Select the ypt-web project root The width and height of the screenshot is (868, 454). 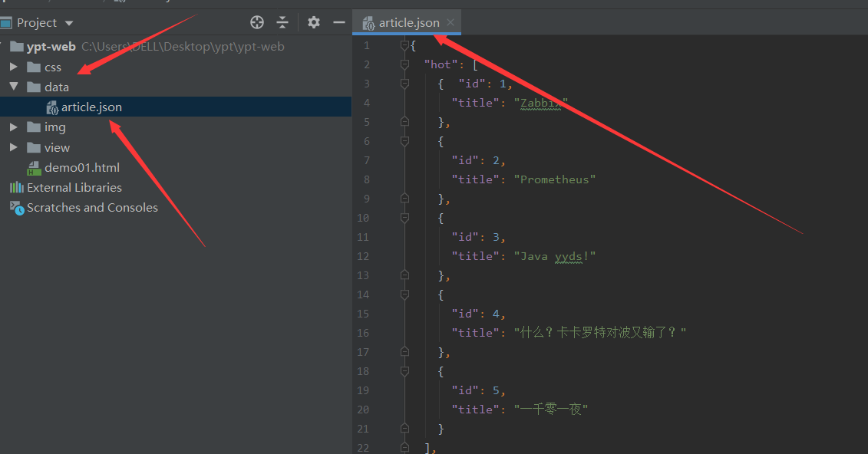51,47
